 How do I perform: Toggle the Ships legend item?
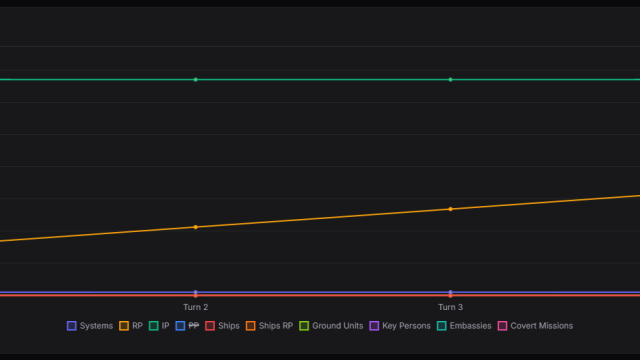pos(222,326)
